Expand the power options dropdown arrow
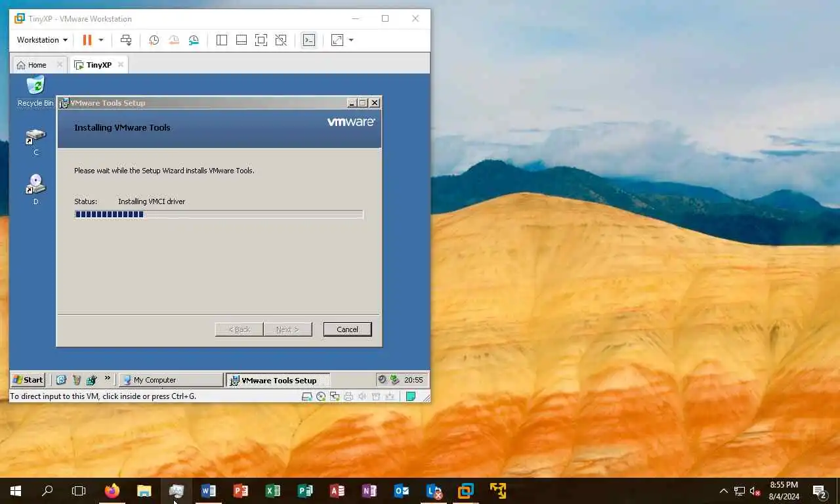The width and height of the screenshot is (840, 504). (x=101, y=40)
